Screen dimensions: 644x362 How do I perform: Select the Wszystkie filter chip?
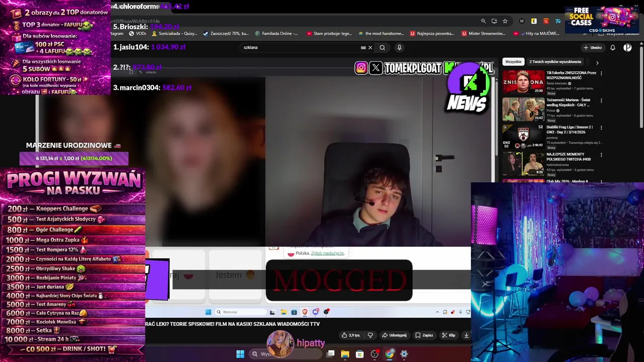513,62
